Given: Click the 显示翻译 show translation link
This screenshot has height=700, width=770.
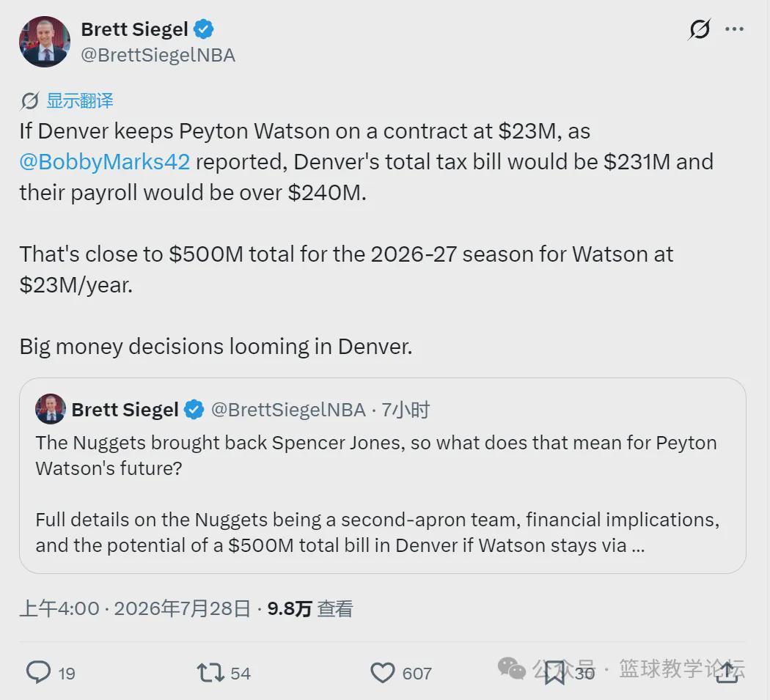Looking at the screenshot, I should 80,100.
